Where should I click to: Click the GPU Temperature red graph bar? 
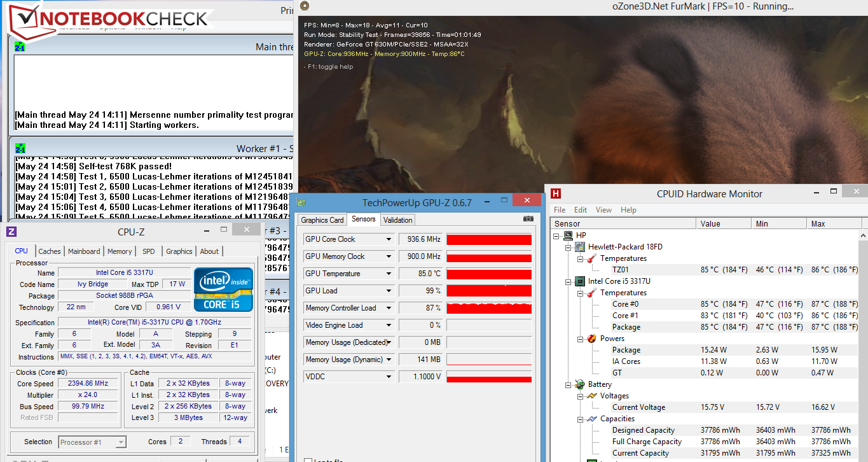[x=489, y=274]
